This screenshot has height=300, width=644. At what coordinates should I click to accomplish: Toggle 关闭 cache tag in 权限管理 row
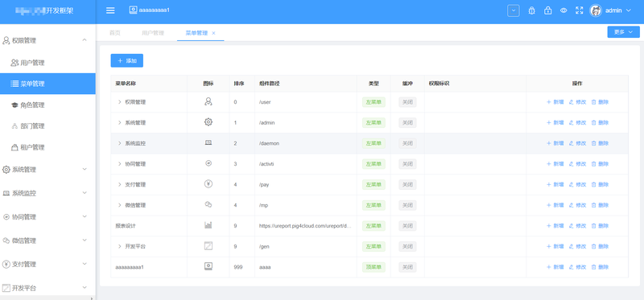point(407,102)
